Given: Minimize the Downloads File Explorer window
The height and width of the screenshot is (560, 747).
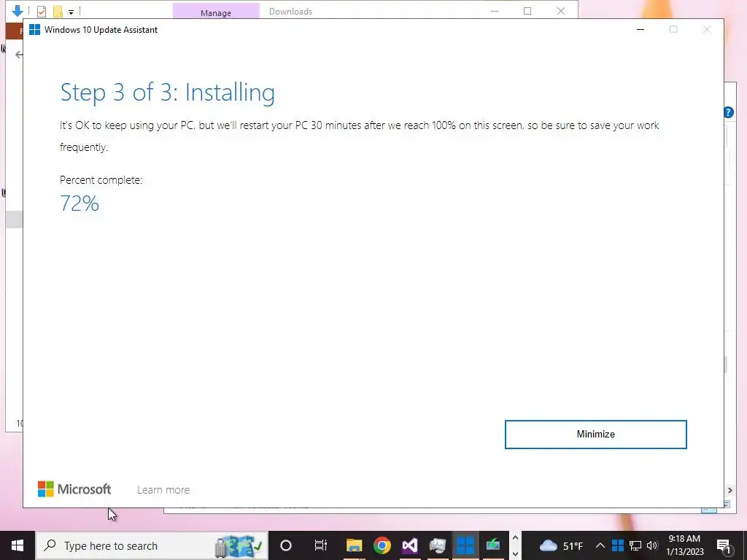Looking at the screenshot, I should (495, 11).
